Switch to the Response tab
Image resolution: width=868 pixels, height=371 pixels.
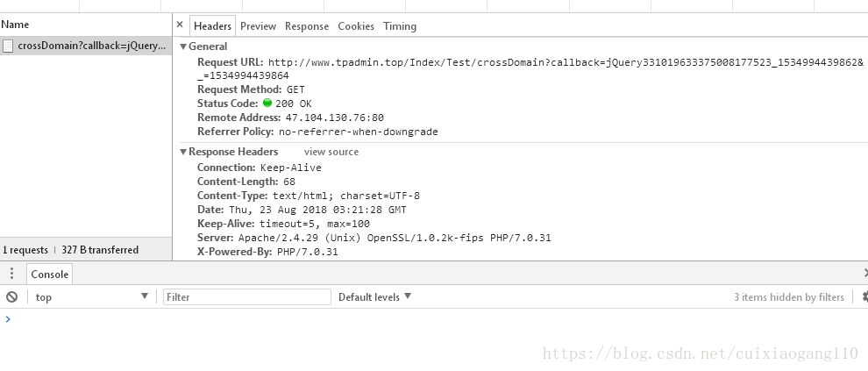307,26
